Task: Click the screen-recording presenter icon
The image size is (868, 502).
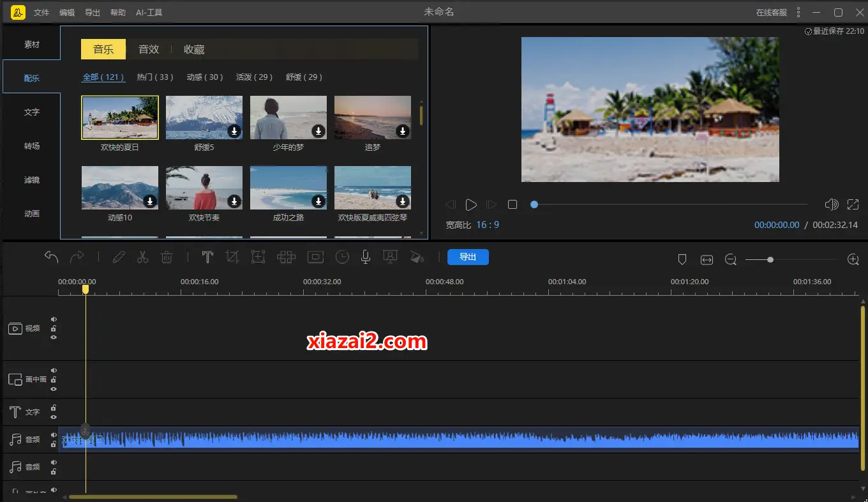Action: [x=390, y=257]
